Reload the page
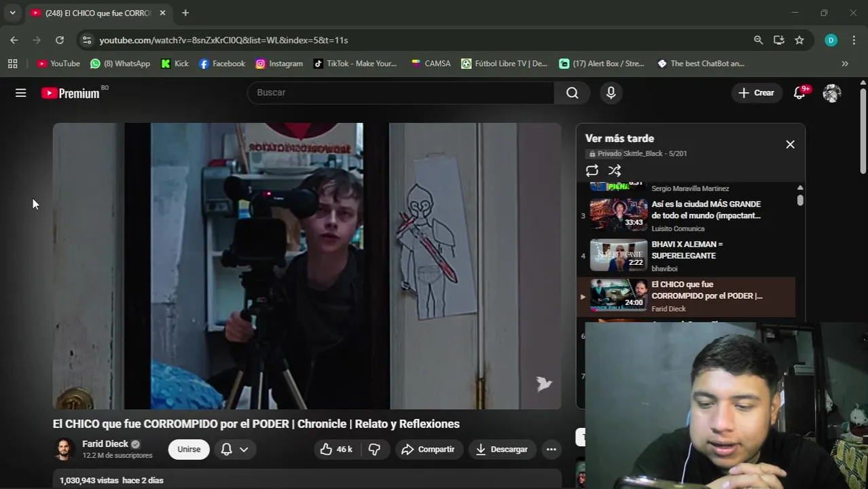This screenshot has width=868, height=489. pyautogui.click(x=60, y=40)
